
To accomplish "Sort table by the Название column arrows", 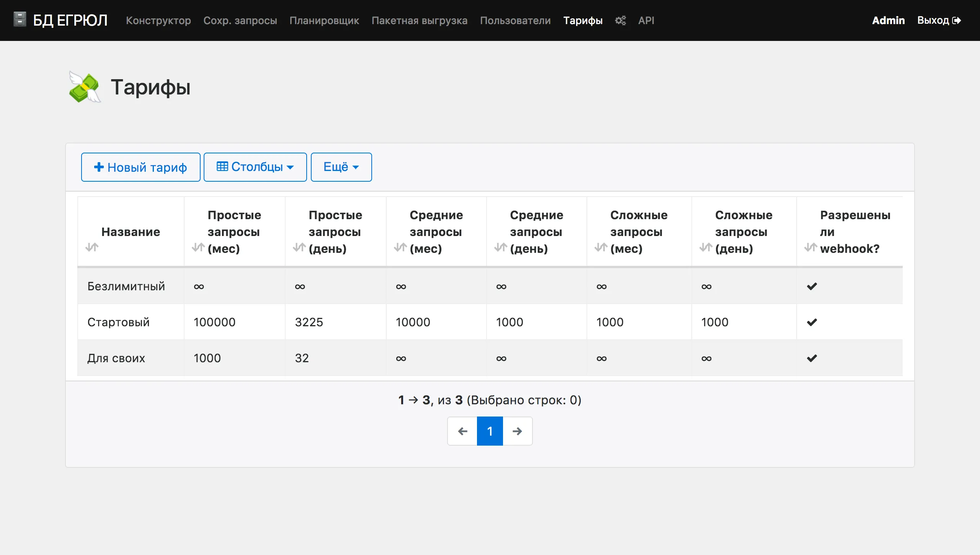I will pos(92,247).
